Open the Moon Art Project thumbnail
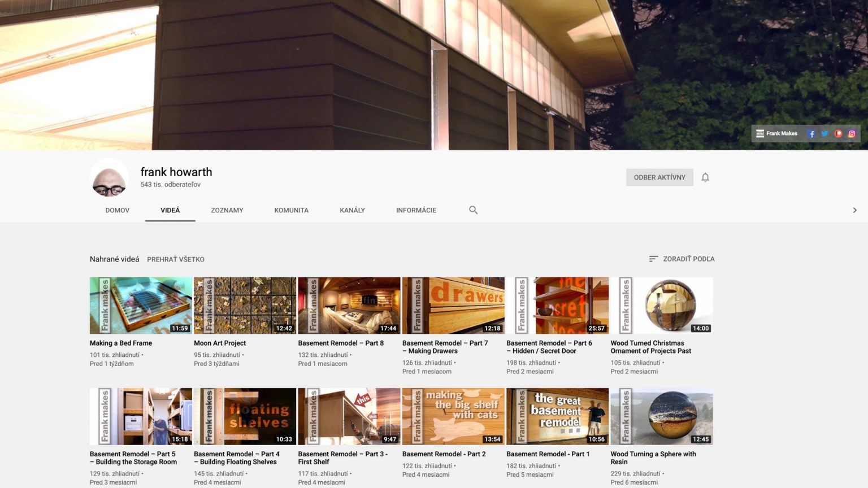Viewport: 868px width, 488px height. point(245,306)
